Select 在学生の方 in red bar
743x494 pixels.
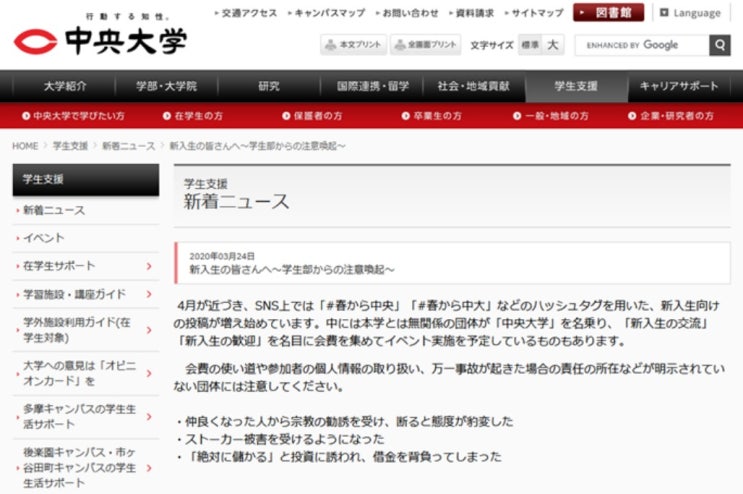coord(193,116)
